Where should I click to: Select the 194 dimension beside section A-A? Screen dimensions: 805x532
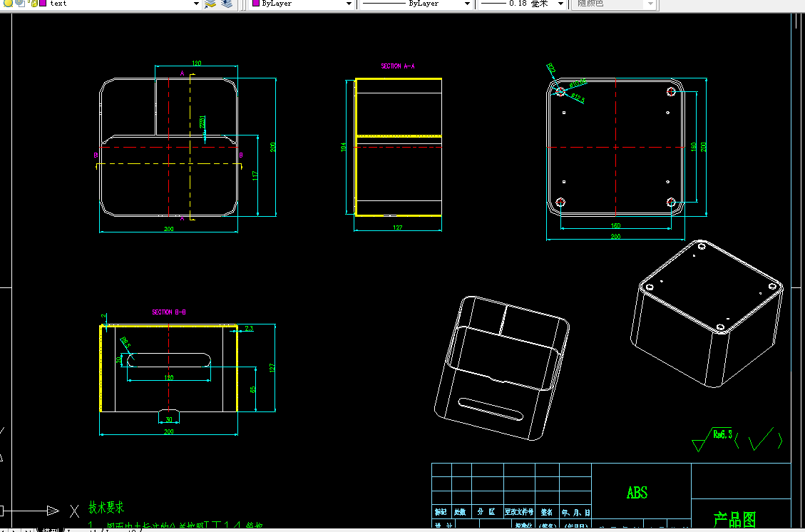tap(344, 148)
